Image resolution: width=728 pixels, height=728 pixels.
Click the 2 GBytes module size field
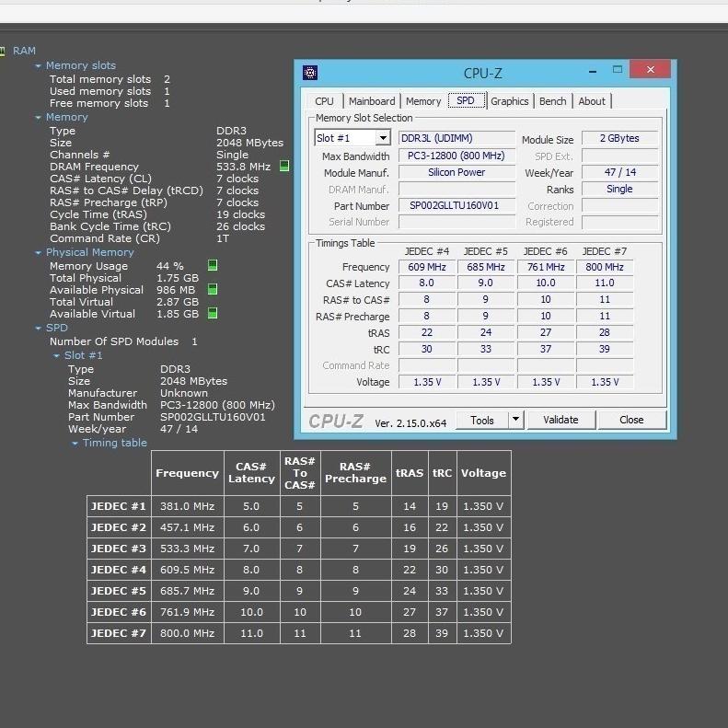pyautogui.click(x=619, y=138)
